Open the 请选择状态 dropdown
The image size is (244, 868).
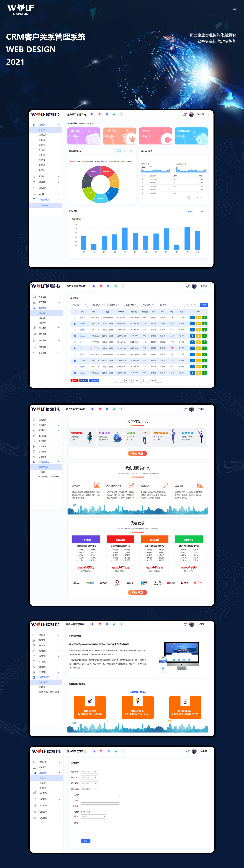114,305
